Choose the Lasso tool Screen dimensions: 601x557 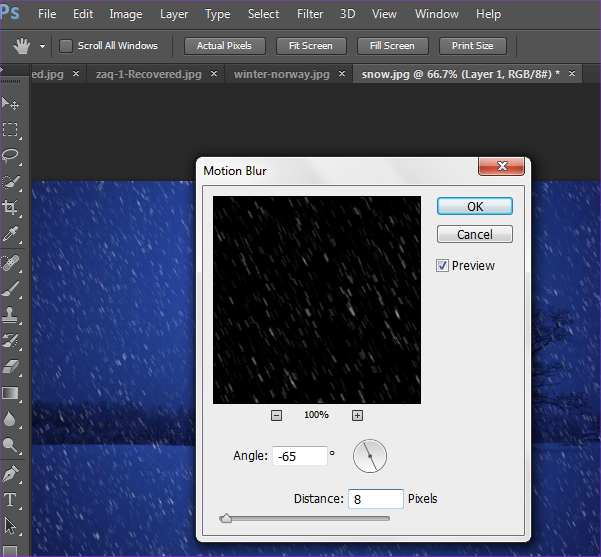pyautogui.click(x=11, y=156)
